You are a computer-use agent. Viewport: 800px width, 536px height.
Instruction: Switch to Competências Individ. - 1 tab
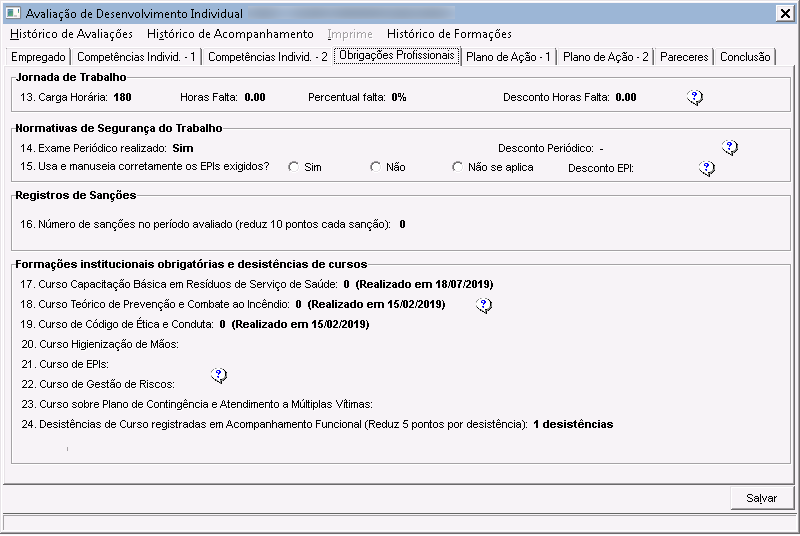(136, 57)
